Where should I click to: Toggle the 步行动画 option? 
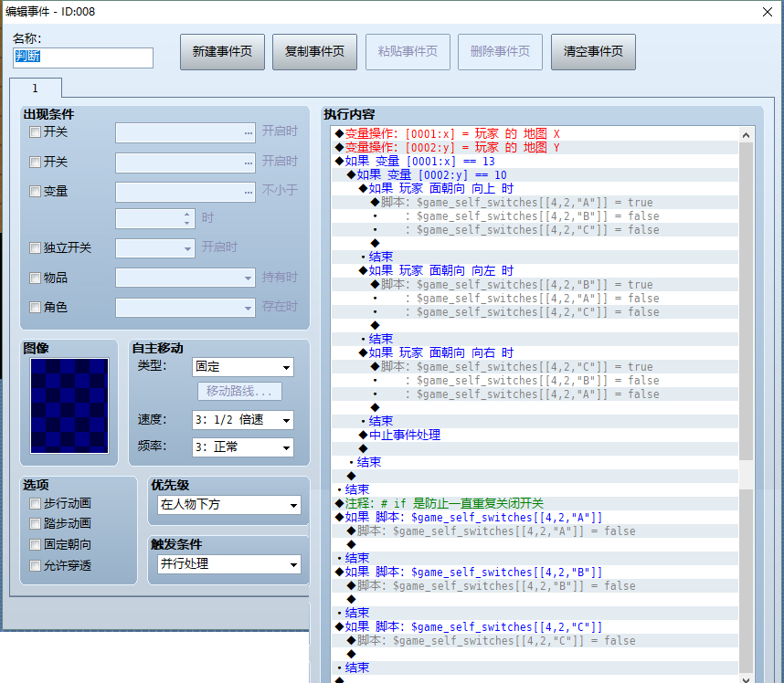pyautogui.click(x=35, y=503)
